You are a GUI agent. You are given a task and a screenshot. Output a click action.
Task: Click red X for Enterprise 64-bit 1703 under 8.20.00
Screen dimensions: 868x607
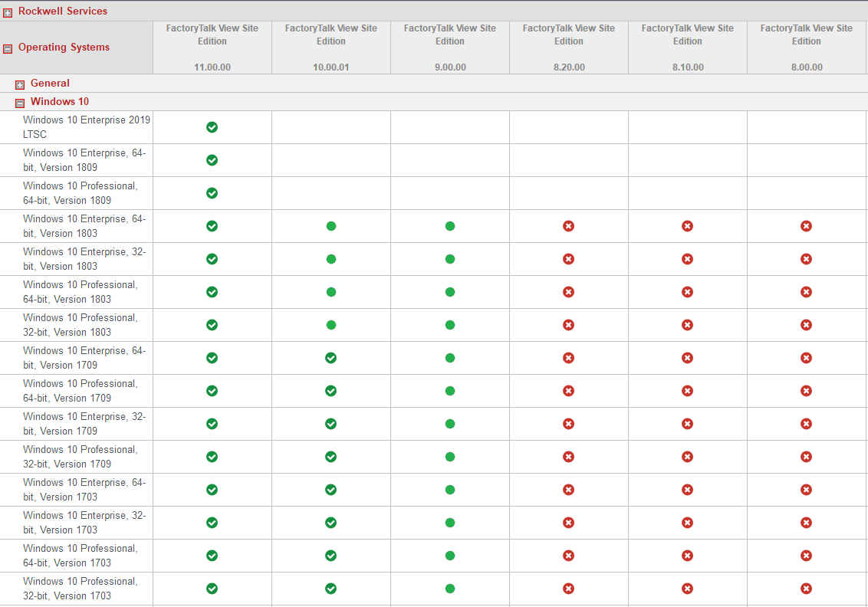(568, 490)
